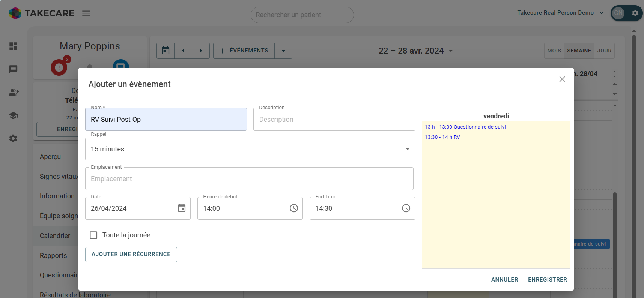Open the date picker calendar icon
This screenshot has width=644, height=298.
(x=182, y=208)
